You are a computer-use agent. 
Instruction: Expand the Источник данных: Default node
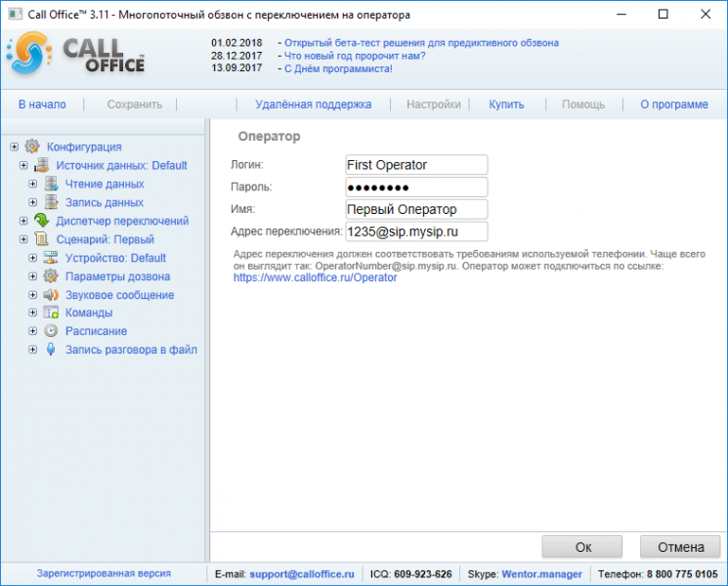coord(23,165)
